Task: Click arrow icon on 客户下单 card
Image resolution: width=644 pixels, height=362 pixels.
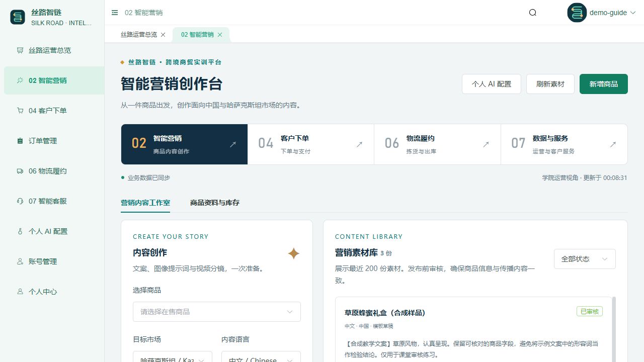Action: (359, 144)
